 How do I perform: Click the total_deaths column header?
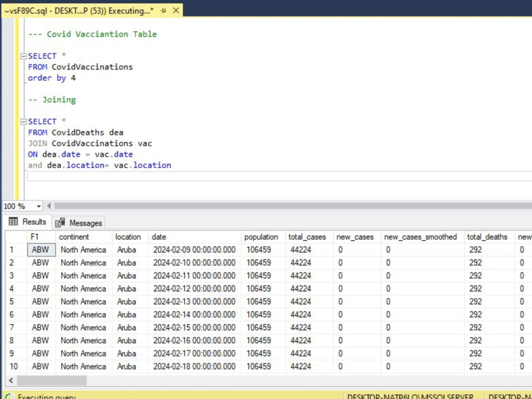tap(489, 237)
